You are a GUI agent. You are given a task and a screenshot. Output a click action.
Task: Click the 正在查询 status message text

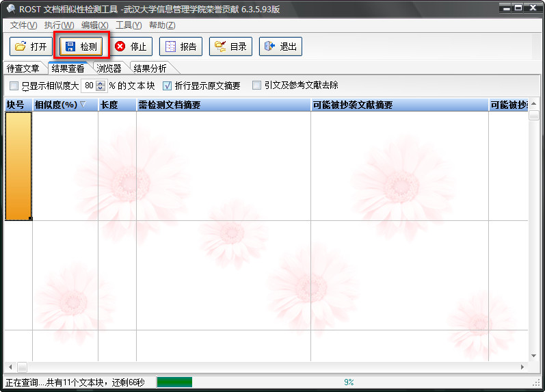click(x=75, y=382)
